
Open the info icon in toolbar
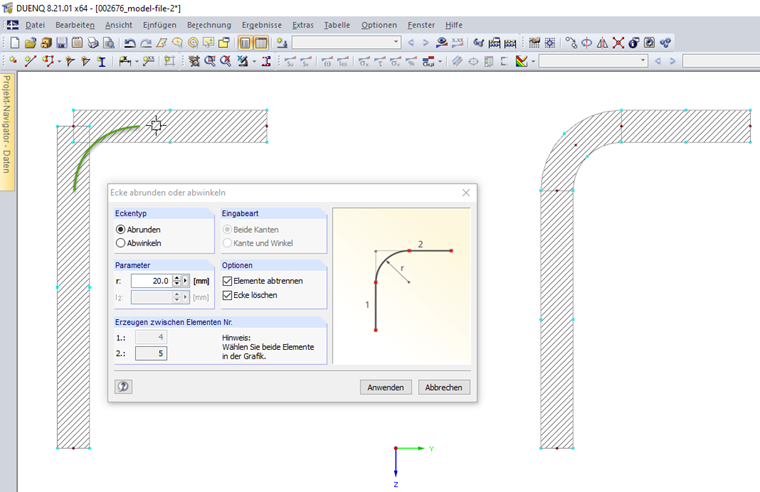click(633, 43)
